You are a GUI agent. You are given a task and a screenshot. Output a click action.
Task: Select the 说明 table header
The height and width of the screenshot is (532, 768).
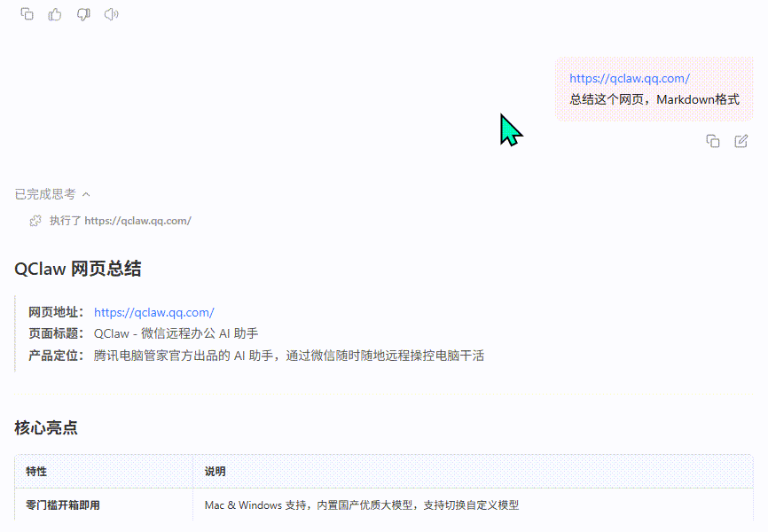[x=214, y=472]
